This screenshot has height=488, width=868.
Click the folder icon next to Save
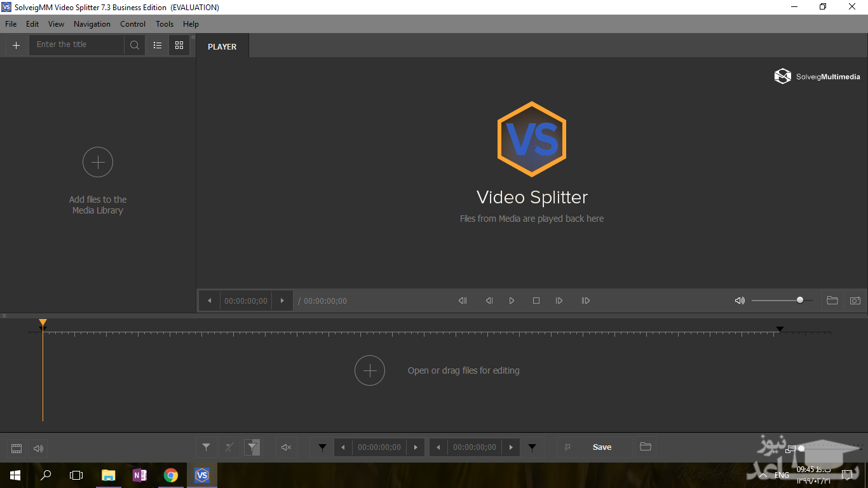pyautogui.click(x=646, y=447)
